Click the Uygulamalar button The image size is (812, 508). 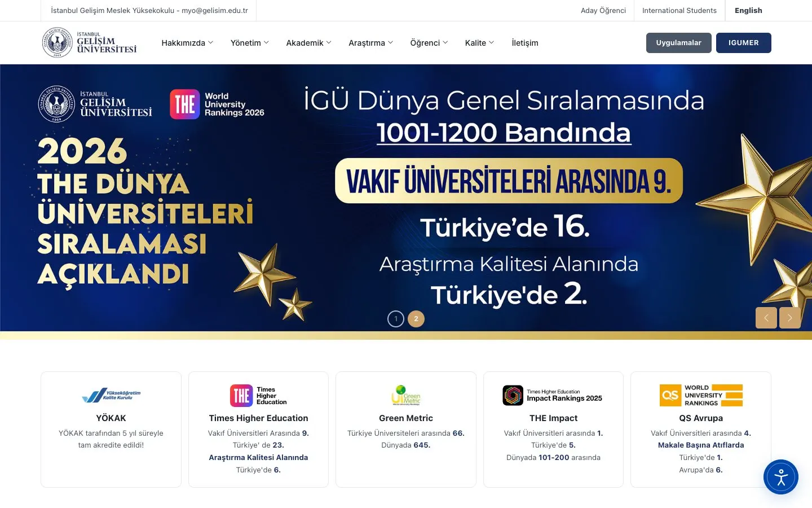pyautogui.click(x=679, y=43)
